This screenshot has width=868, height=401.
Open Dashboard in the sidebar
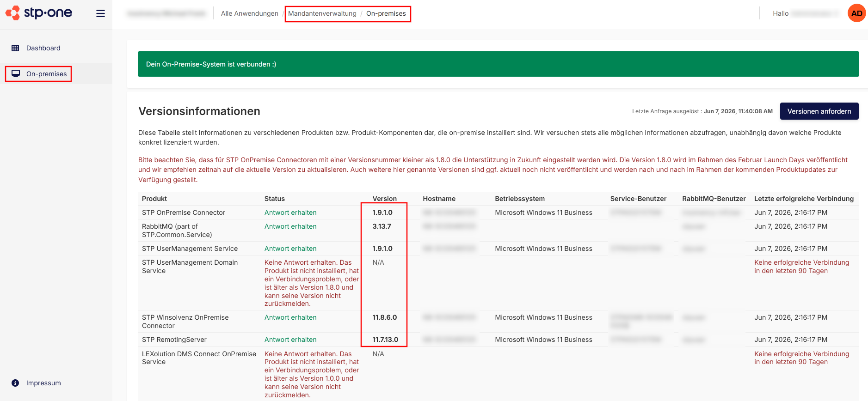43,48
